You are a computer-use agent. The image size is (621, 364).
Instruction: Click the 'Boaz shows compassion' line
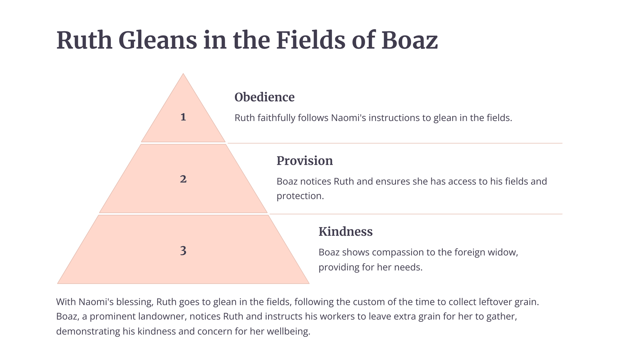coord(418,252)
